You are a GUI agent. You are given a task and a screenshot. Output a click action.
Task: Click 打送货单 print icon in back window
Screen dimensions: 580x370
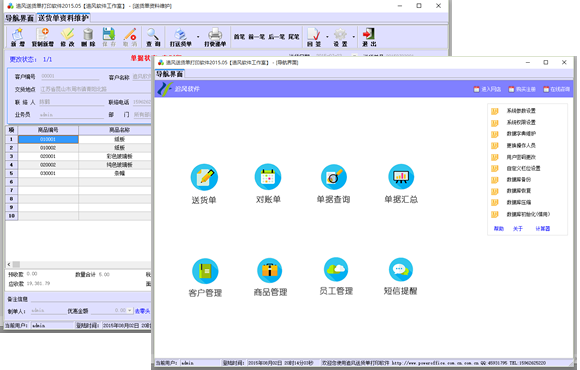(x=181, y=37)
